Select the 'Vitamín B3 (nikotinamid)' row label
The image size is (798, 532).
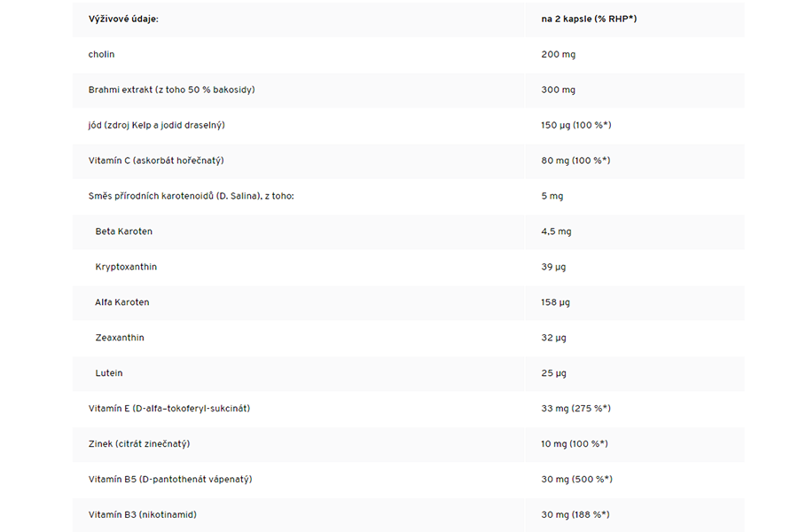point(143,515)
